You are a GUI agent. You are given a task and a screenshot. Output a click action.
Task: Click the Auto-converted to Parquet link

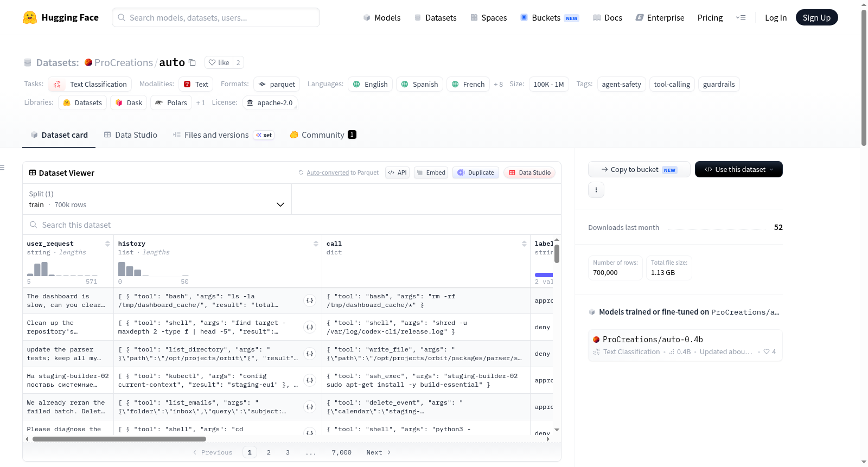328,172
